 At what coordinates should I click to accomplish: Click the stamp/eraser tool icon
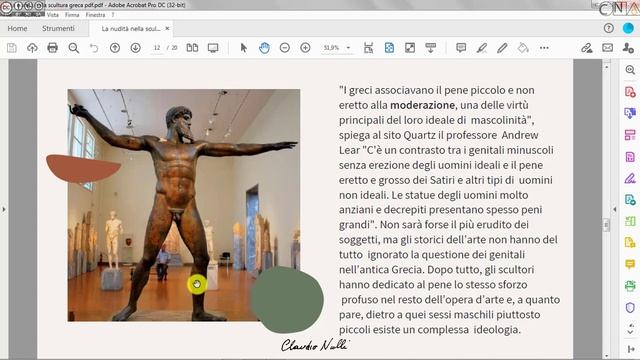523,48
